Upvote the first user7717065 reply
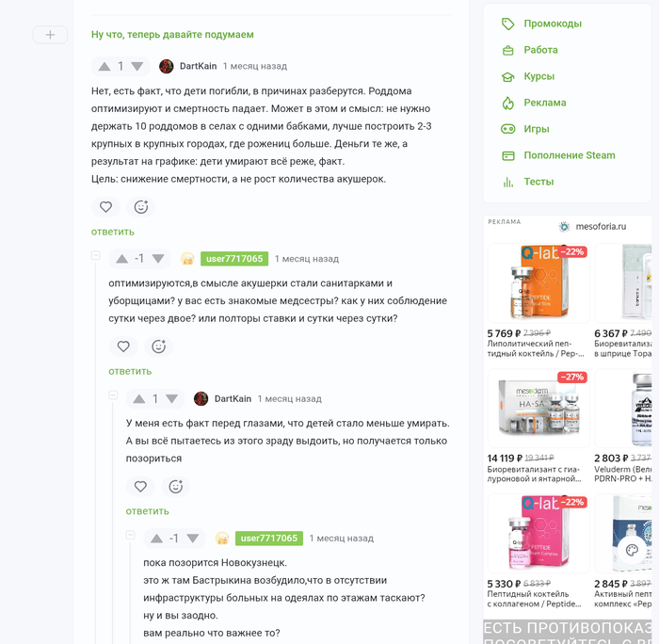Image resolution: width=659 pixels, height=644 pixels. click(x=121, y=259)
